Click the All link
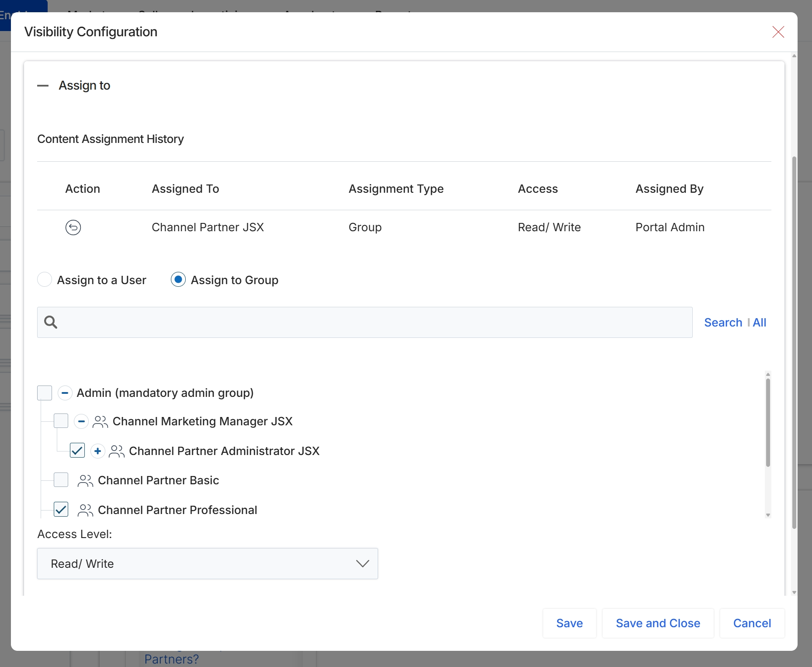The width and height of the screenshot is (812, 667). click(760, 323)
